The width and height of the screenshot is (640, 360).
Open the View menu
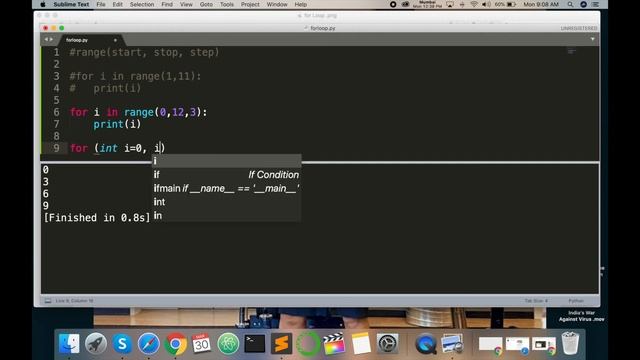[x=186, y=4]
